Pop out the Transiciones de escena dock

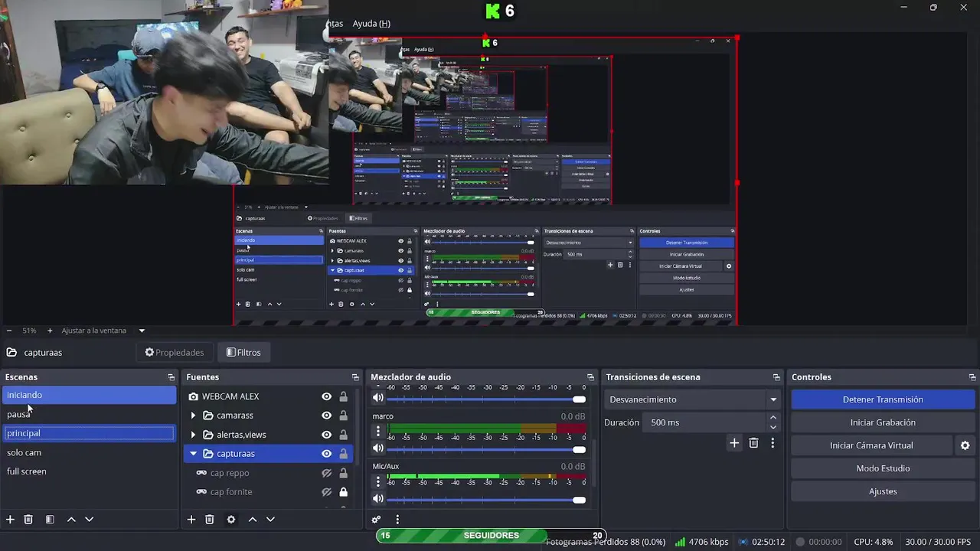coord(776,377)
